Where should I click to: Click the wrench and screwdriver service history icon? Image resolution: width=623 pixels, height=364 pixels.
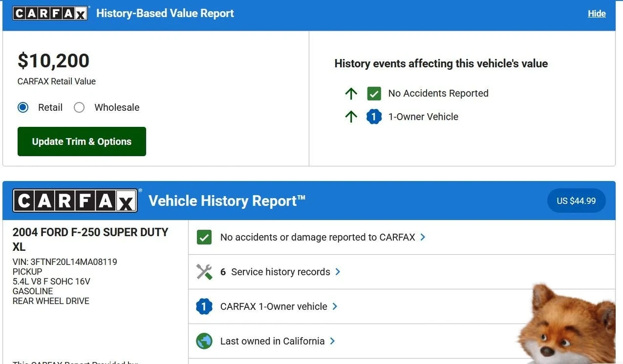click(204, 272)
